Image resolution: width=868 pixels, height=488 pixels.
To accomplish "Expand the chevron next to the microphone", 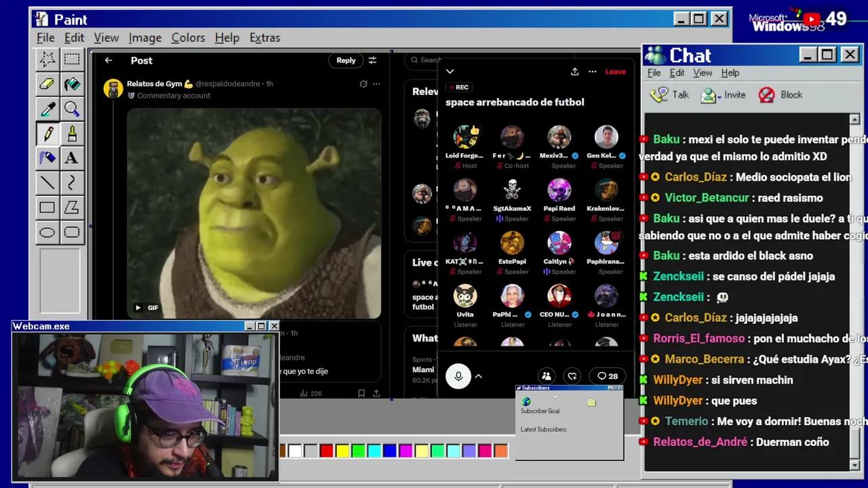I will click(x=478, y=376).
